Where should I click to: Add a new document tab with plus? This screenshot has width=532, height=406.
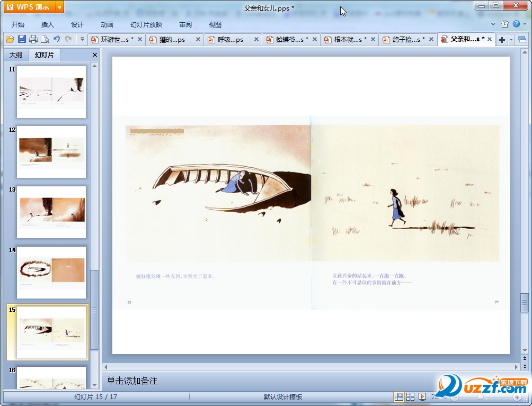(502, 40)
